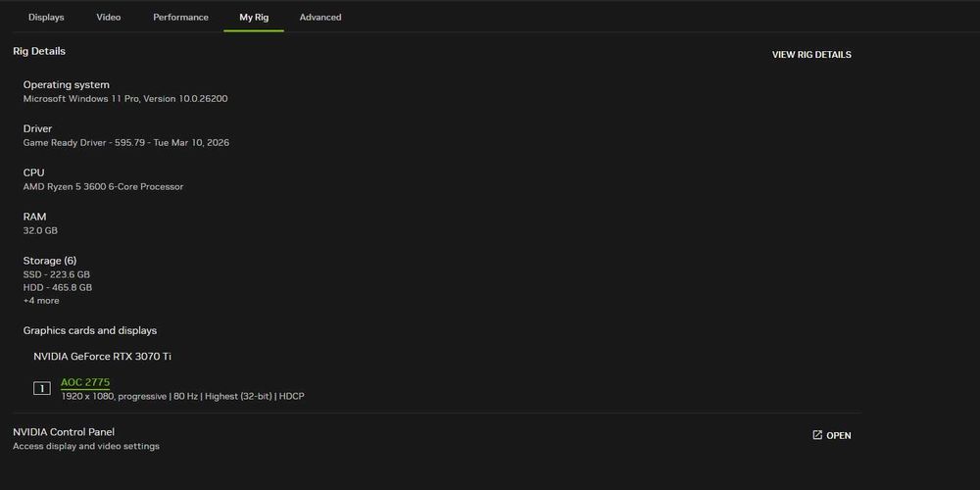Click Microsoft Windows 11 Pro version text
980x490 pixels.
125,99
